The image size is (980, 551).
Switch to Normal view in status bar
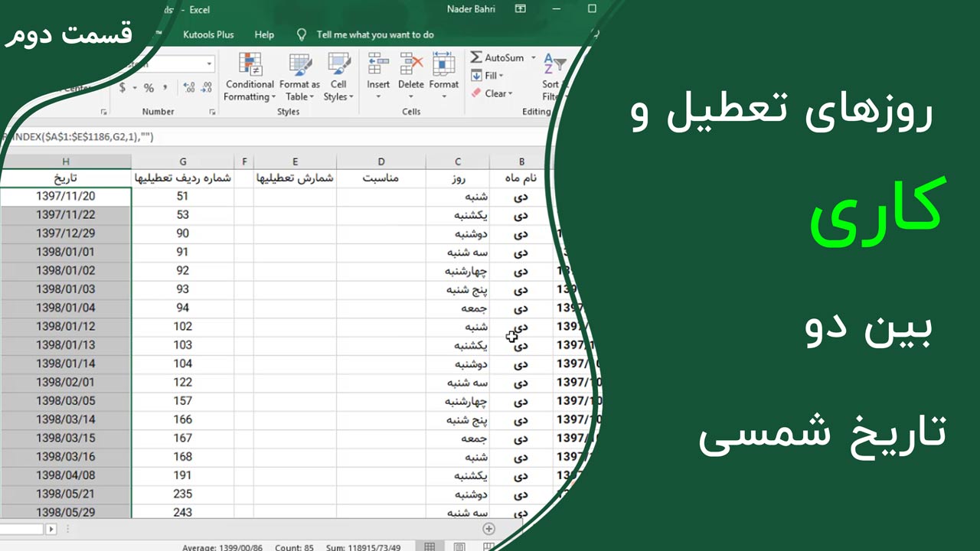tap(430, 546)
